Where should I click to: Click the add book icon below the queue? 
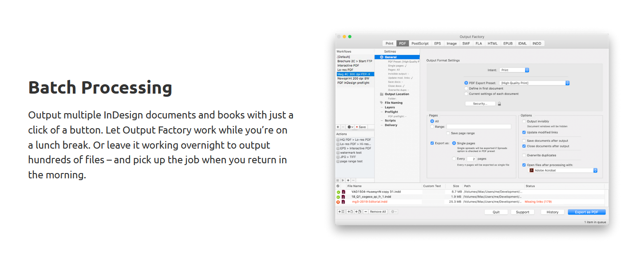358,212
